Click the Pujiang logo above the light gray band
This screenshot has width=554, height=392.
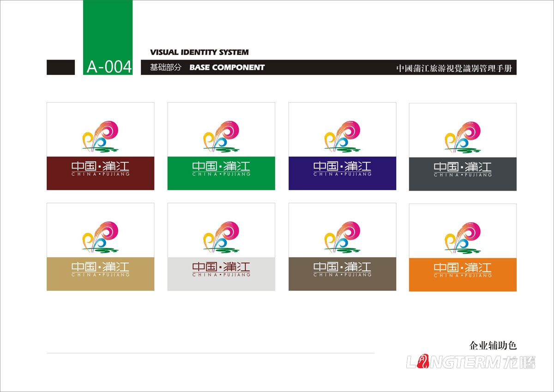(x=222, y=237)
